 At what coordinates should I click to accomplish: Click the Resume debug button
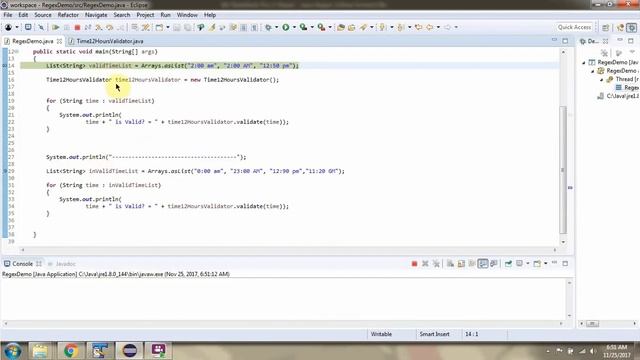[x=56, y=27]
